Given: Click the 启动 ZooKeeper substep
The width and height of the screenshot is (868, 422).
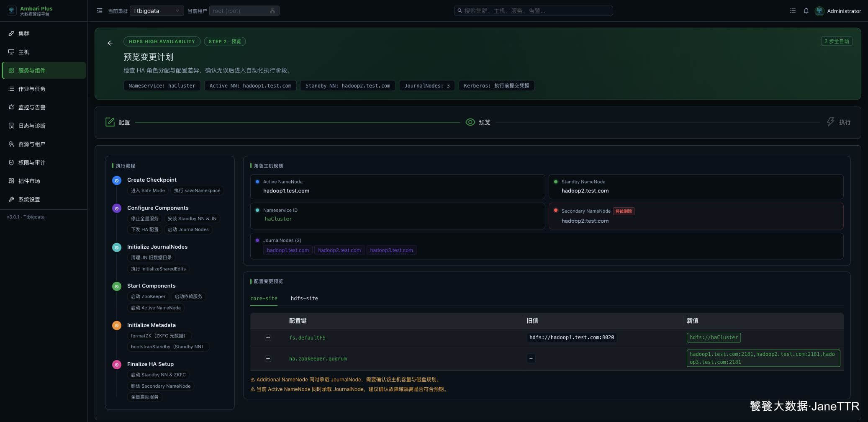Looking at the screenshot, I should click(148, 297).
